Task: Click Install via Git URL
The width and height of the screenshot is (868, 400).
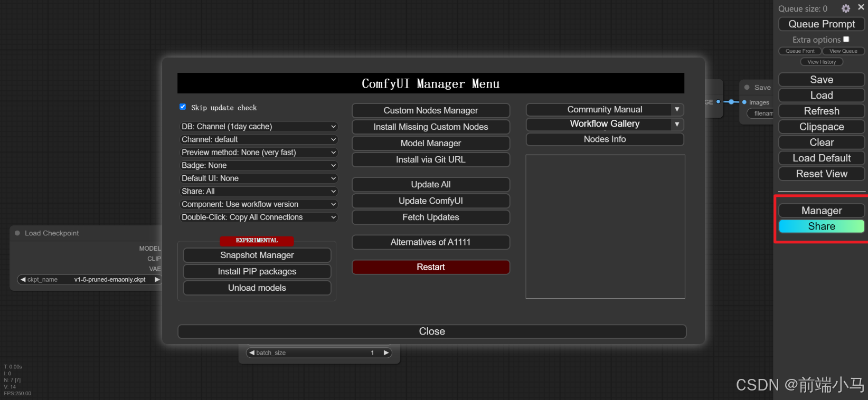Action: point(431,159)
